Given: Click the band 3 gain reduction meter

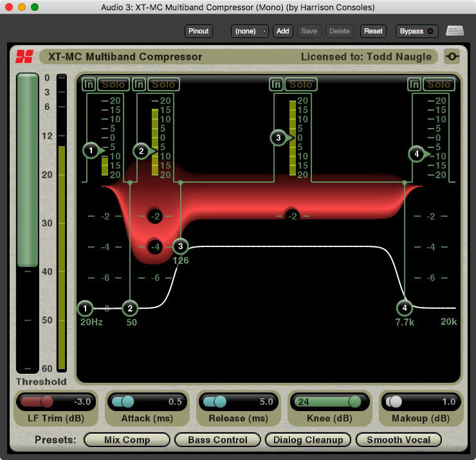Looking at the screenshot, I should 292,138.
